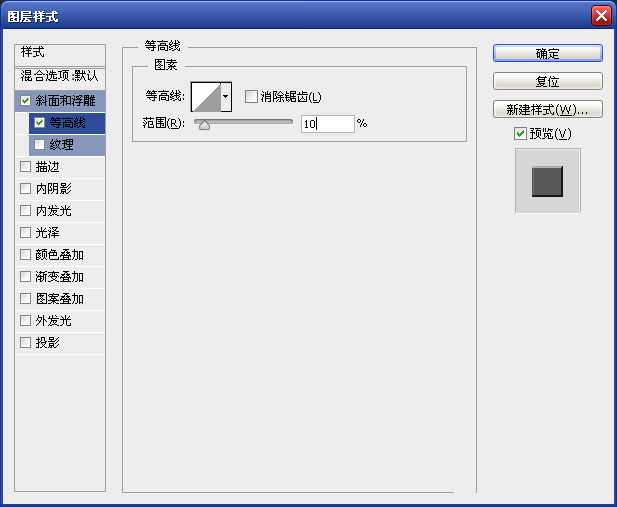The height and width of the screenshot is (507, 617).
Task: Toggle the 预览 preview checkbox
Action: tap(520, 134)
